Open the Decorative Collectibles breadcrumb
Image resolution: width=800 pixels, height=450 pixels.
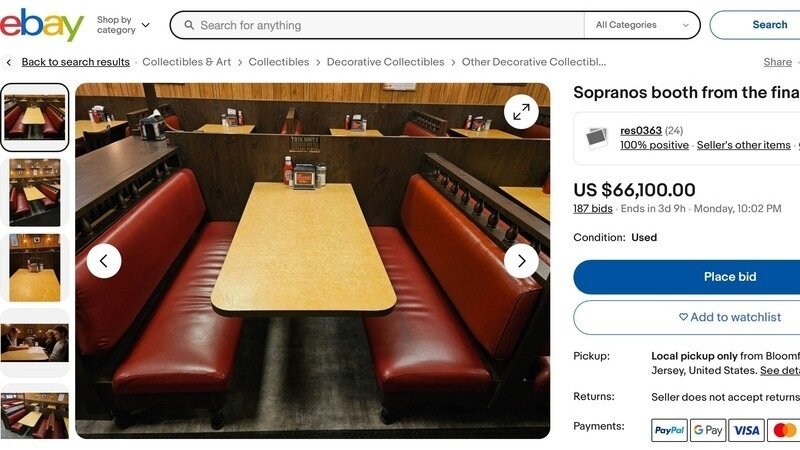[x=385, y=62]
